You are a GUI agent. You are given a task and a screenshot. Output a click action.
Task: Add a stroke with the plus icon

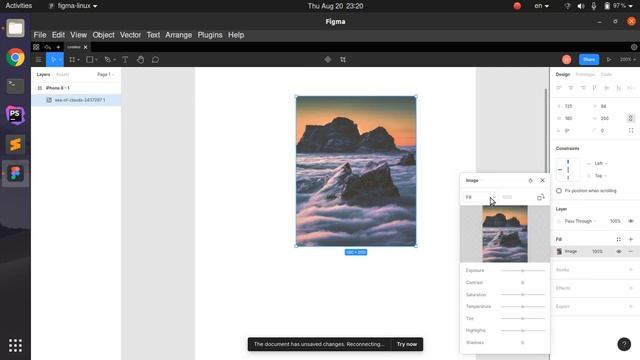click(x=631, y=270)
